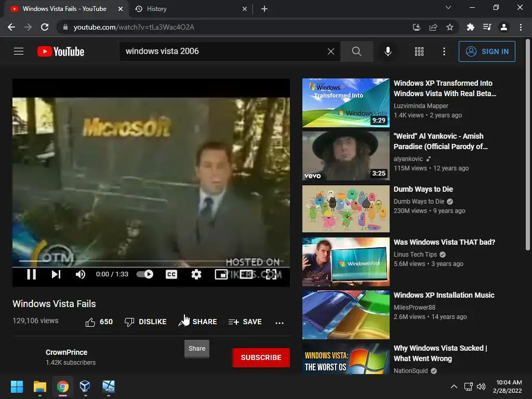Open Chrome's three-dot menu
The image size is (532, 399).
click(521, 27)
